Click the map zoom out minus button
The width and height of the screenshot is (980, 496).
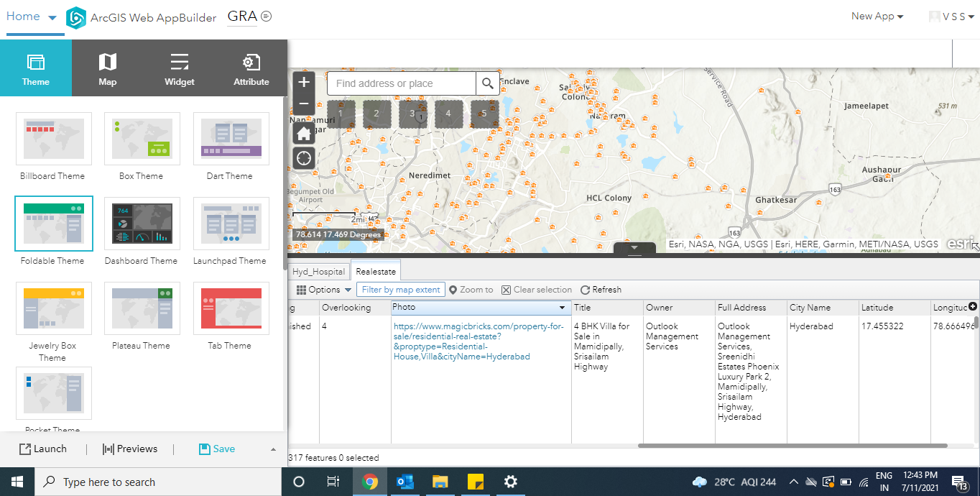point(304,104)
